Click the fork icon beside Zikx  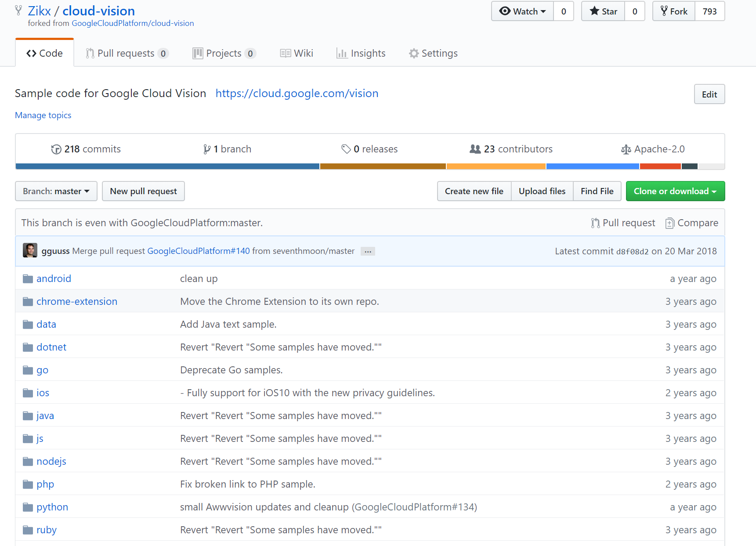point(18,10)
